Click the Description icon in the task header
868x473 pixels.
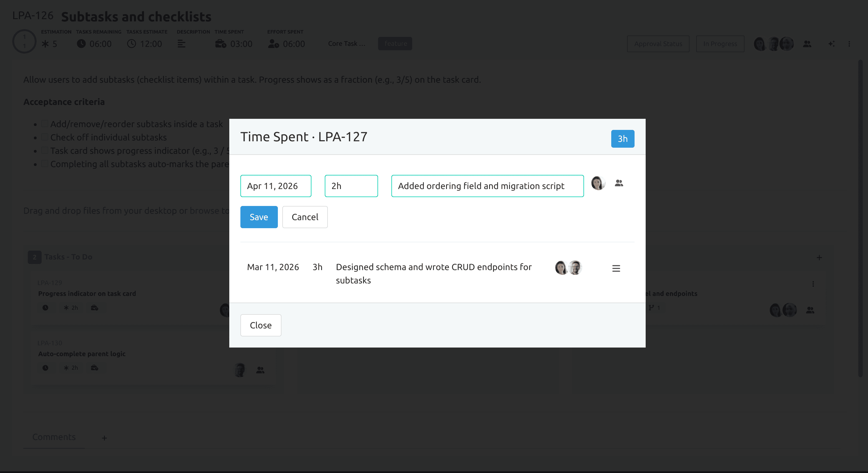coord(182,44)
